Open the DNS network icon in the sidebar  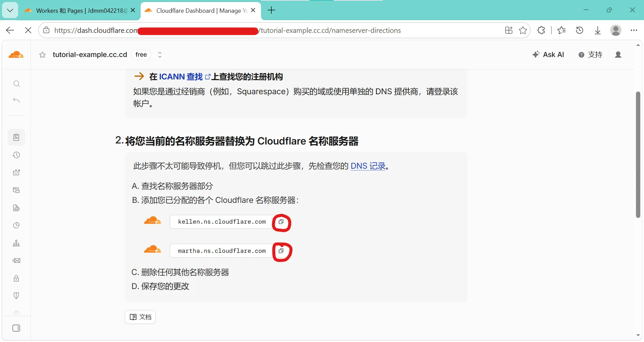pyautogui.click(x=16, y=243)
